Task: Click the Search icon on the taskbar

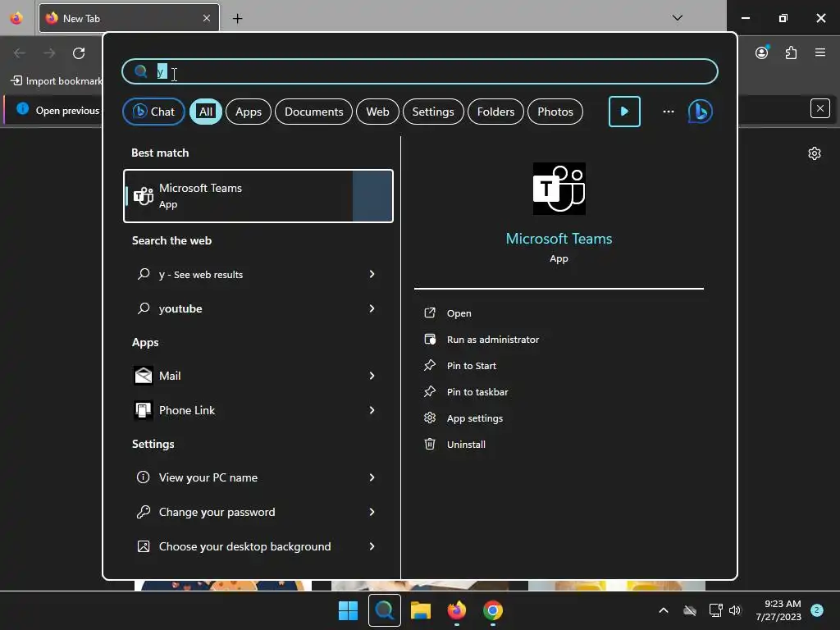Action: point(384,610)
